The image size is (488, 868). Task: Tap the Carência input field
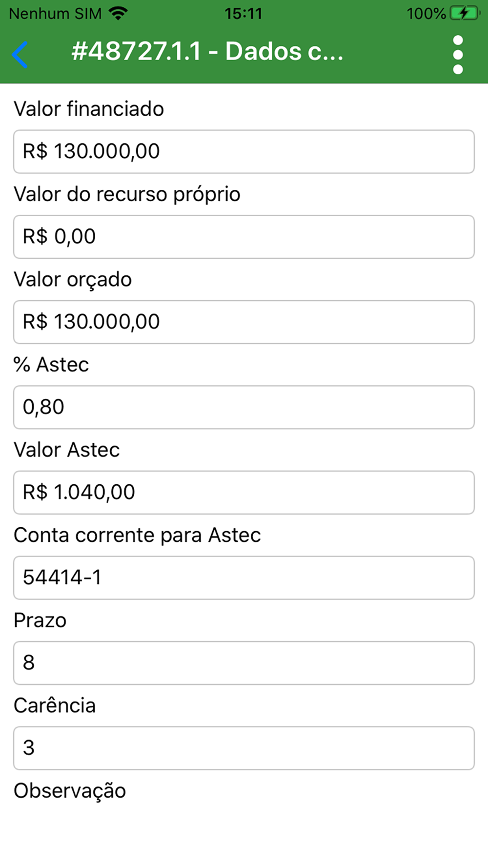[244, 748]
